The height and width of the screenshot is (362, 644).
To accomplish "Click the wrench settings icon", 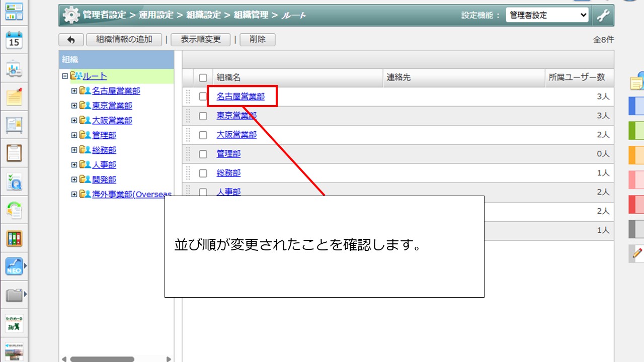I will click(603, 16).
